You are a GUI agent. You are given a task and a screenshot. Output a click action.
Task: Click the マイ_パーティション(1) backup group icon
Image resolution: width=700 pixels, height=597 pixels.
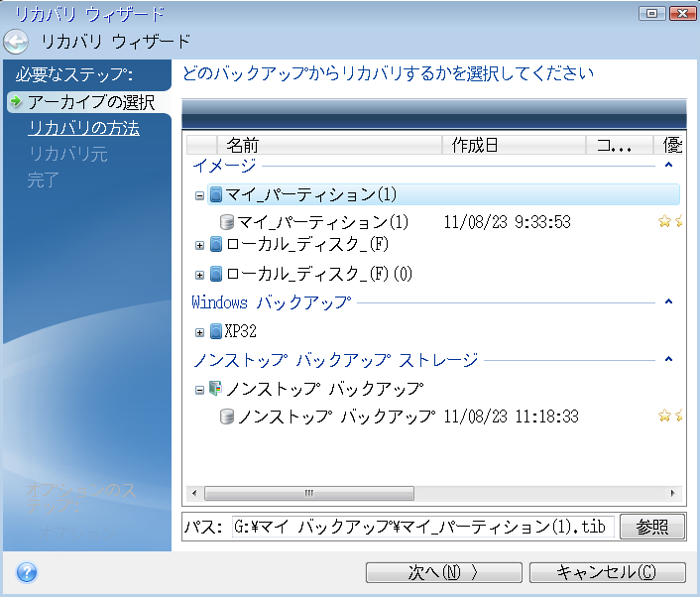[216, 194]
